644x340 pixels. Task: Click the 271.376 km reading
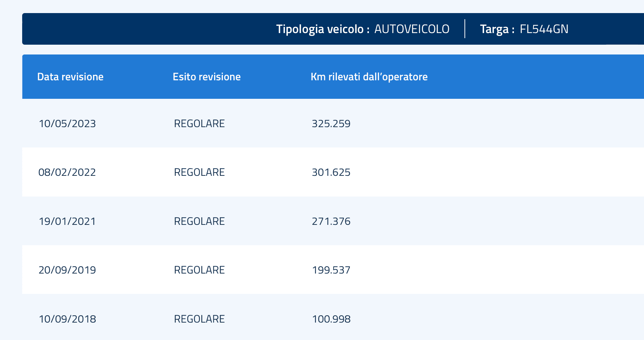[331, 221]
